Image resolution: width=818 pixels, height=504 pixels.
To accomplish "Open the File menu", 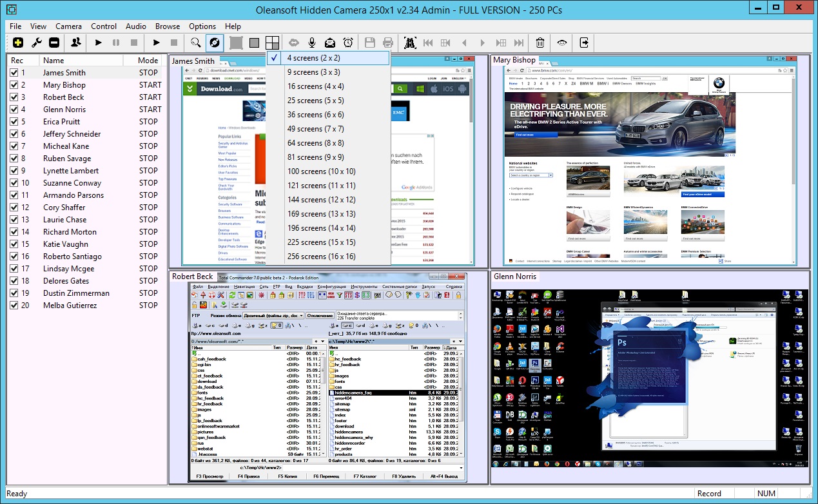I will (15, 26).
